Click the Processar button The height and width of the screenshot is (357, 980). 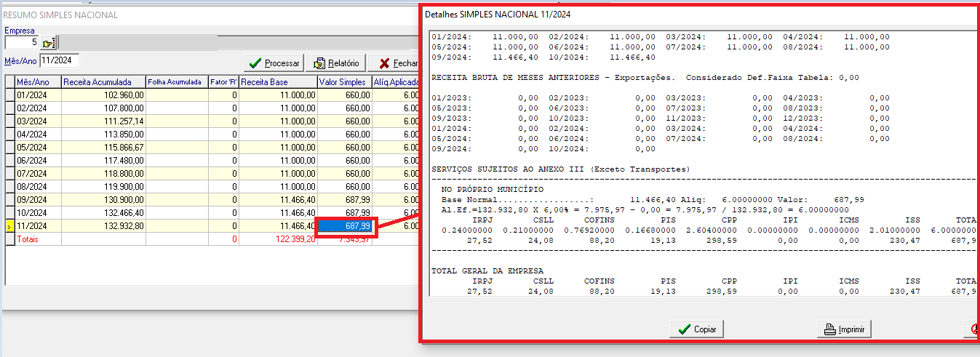pos(274,63)
